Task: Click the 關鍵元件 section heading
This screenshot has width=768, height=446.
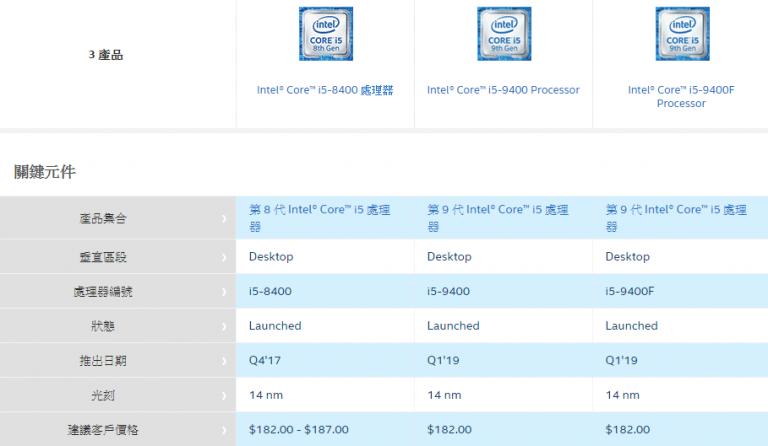Action: click(45, 172)
